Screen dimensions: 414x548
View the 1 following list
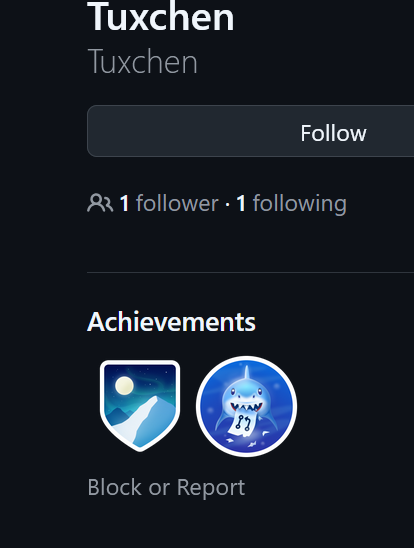291,203
